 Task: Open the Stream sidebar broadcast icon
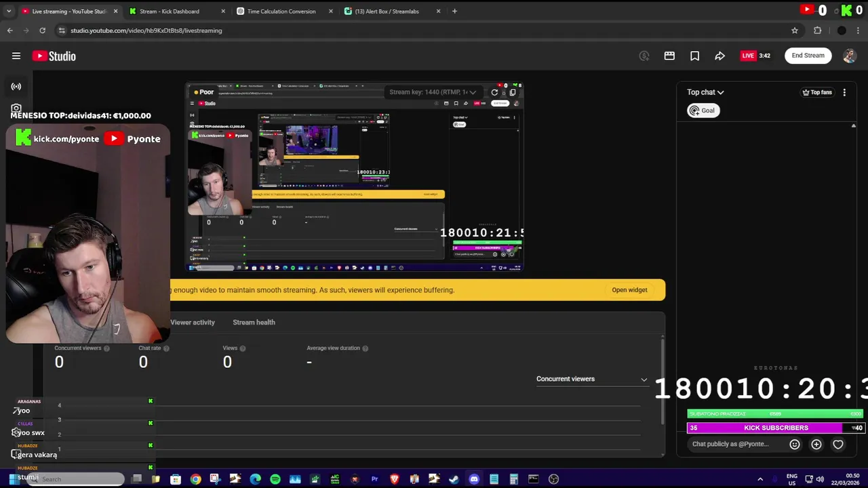[16, 87]
